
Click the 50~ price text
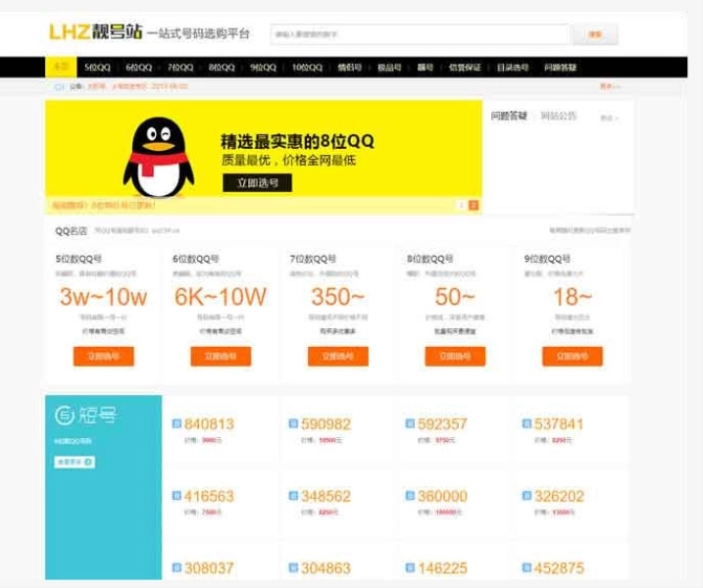tap(455, 297)
